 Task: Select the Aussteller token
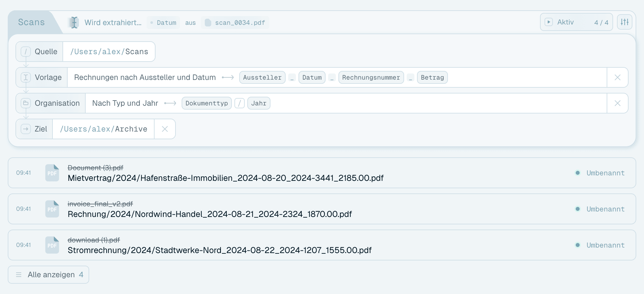262,77
